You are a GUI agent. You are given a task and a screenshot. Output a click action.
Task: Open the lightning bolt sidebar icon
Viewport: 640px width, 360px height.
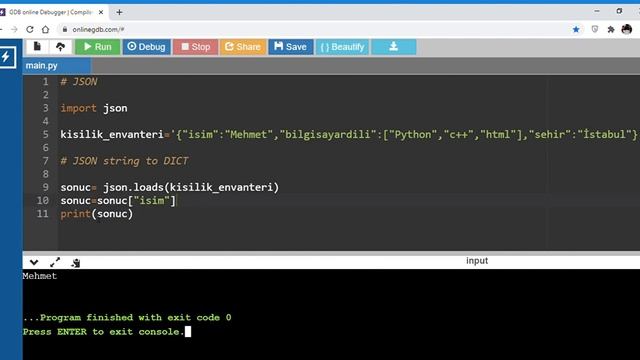(x=7, y=57)
